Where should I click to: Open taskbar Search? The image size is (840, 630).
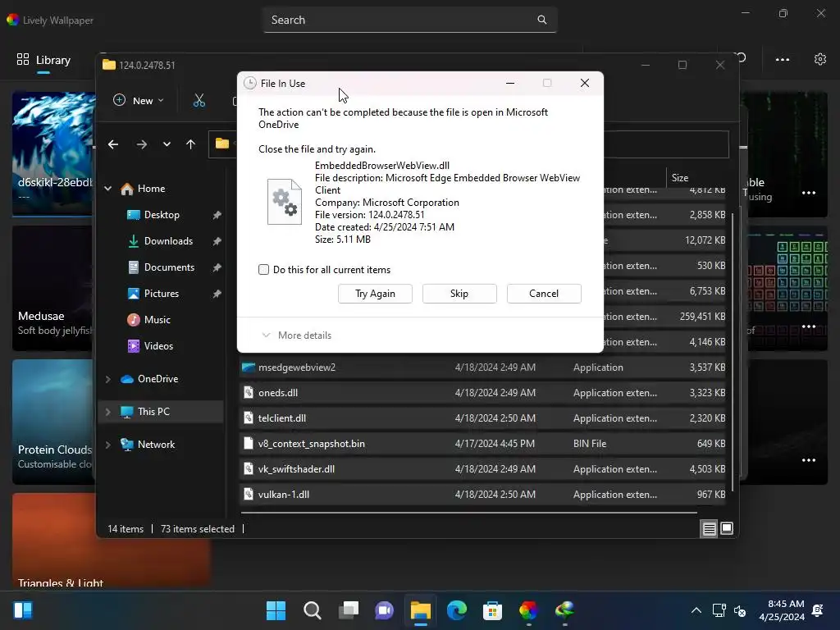[313, 610]
